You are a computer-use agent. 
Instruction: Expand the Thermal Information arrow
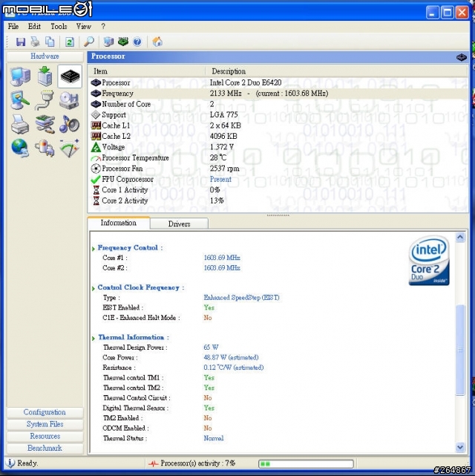pos(94,338)
